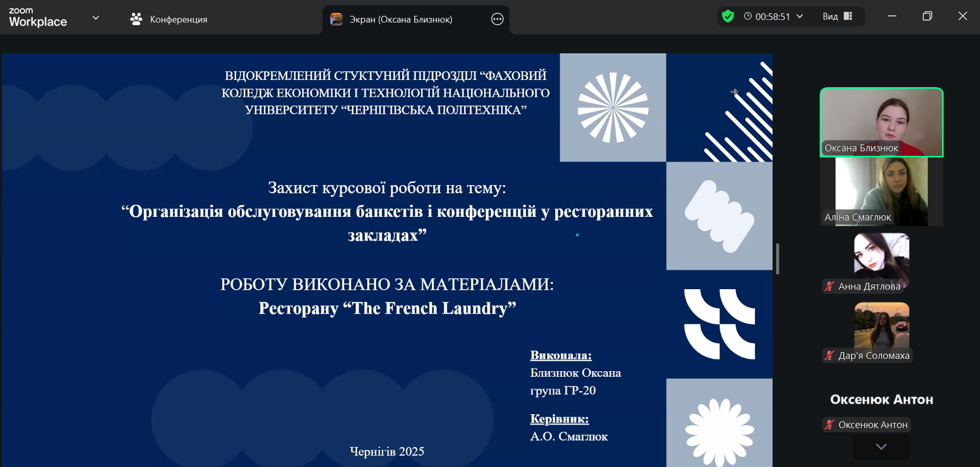
Task: Open the dropdown arrow next to timer
Action: pos(800,16)
